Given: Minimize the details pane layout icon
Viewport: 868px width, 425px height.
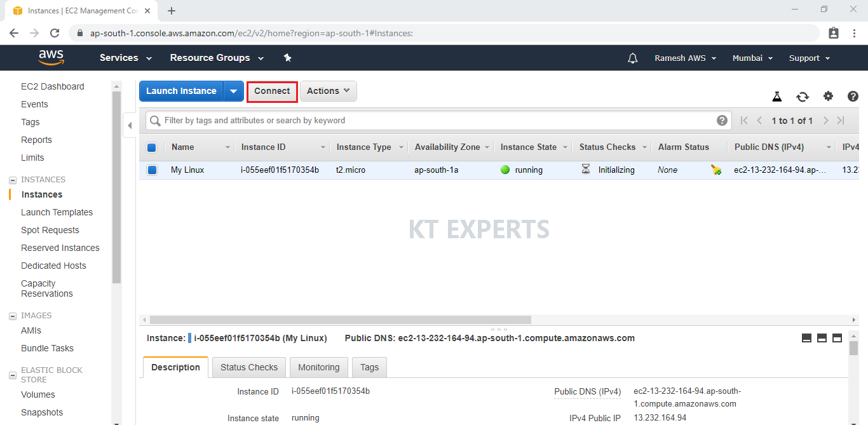Looking at the screenshot, I should coord(806,338).
